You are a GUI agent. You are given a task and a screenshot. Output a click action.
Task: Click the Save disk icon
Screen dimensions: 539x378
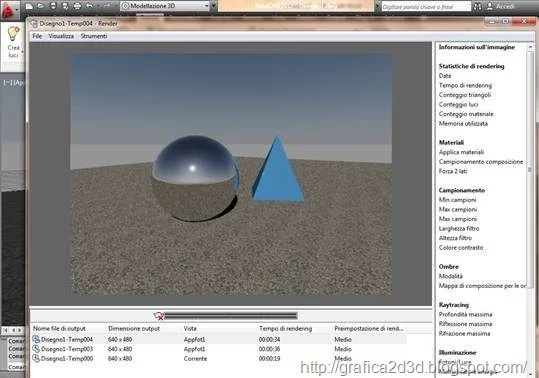[x=53, y=6]
